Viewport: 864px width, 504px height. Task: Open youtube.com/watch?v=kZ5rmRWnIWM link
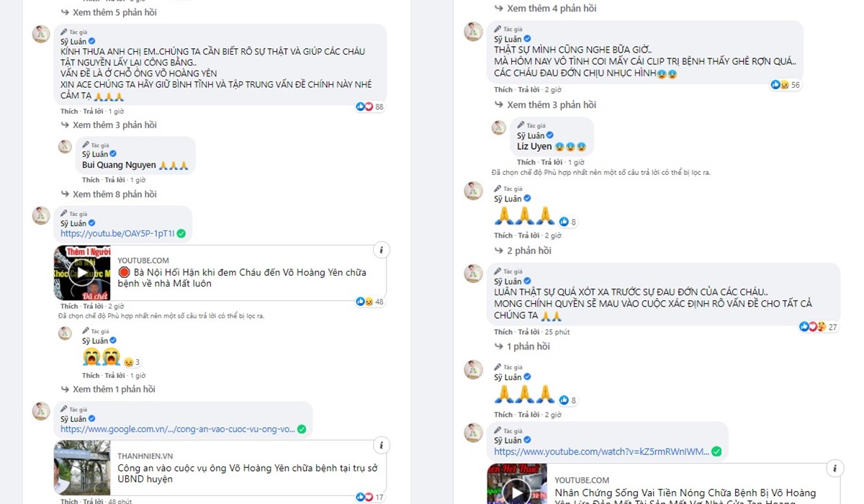tap(601, 451)
